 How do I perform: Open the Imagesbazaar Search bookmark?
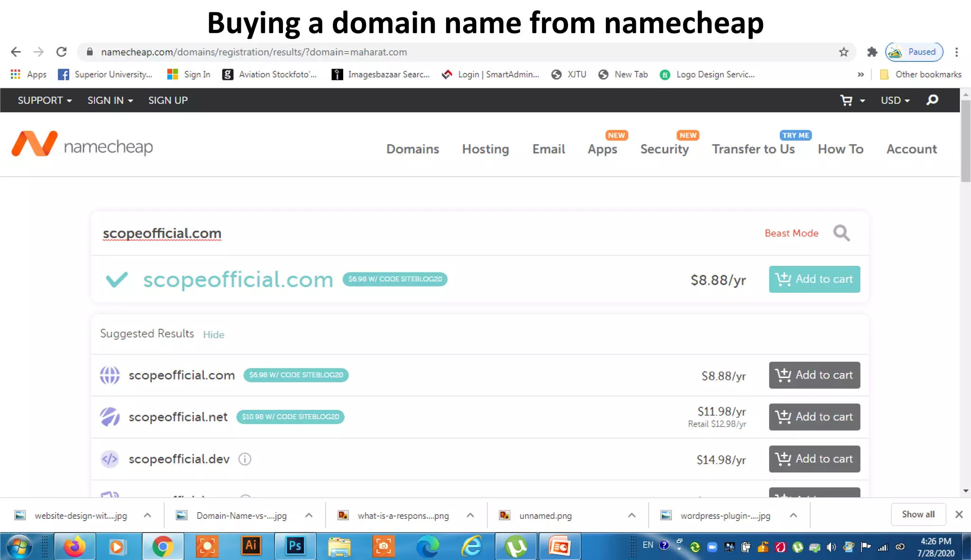coord(381,74)
